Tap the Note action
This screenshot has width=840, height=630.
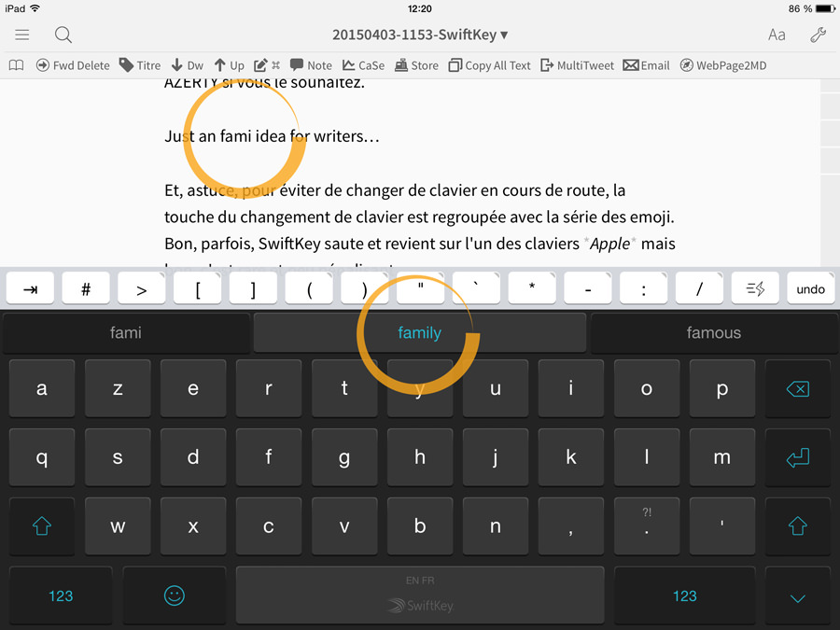pyautogui.click(x=311, y=65)
